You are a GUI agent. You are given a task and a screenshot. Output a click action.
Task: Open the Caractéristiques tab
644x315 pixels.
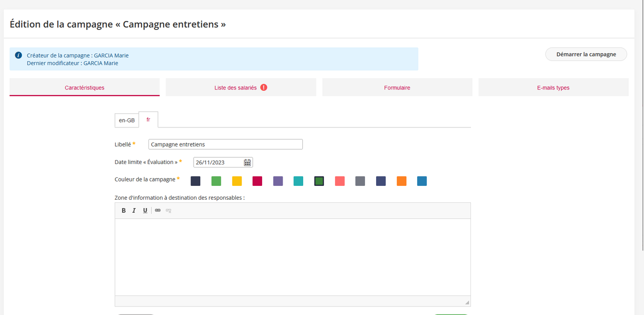pos(85,88)
